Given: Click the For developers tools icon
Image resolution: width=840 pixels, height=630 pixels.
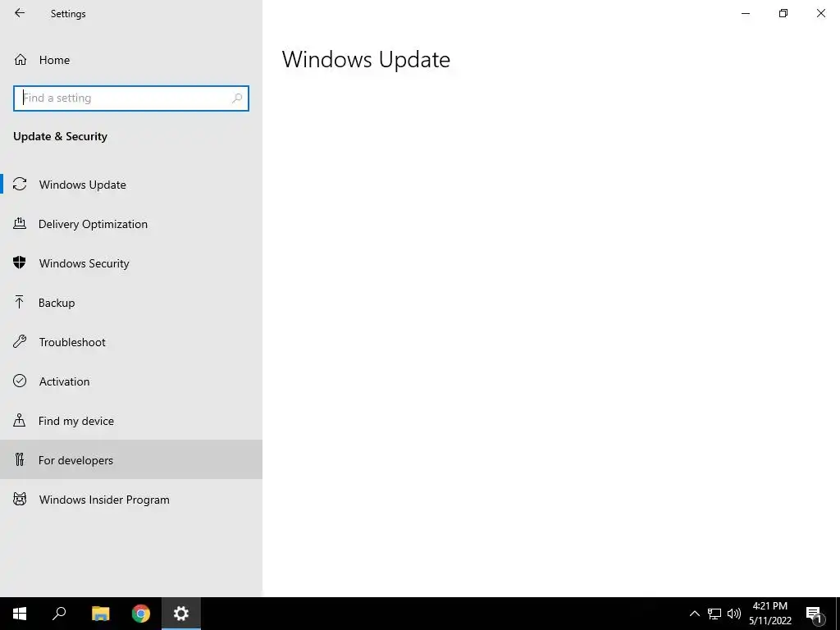Looking at the screenshot, I should point(20,459).
